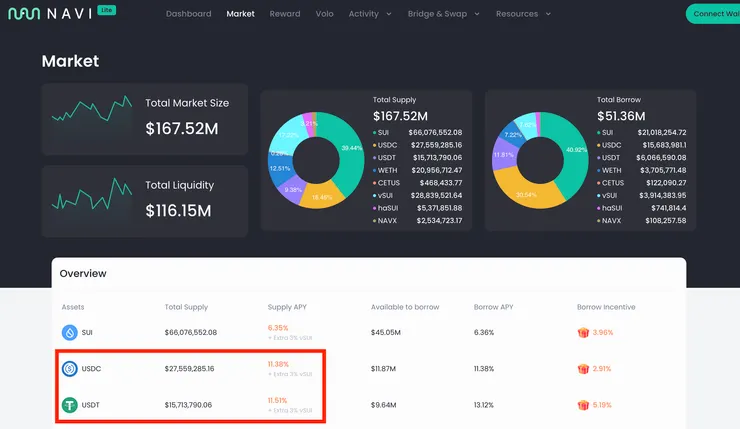Click the haSUI entry in Total Supply legend
Screen dimensions: 740x429
click(418, 208)
